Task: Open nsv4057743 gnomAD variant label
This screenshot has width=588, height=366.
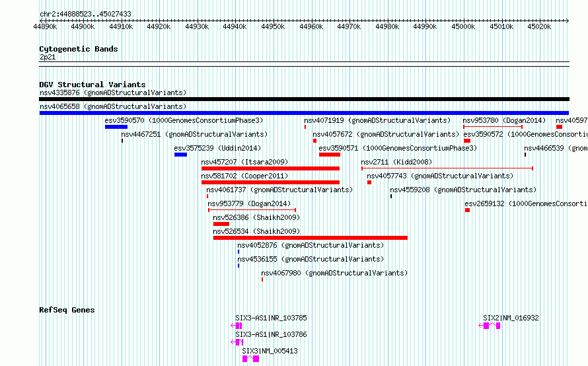Action: point(440,176)
